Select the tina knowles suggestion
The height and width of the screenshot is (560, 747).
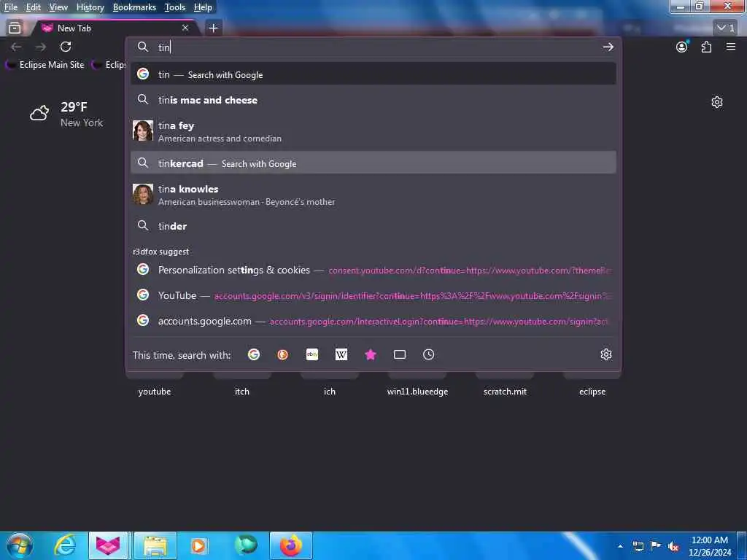tap(373, 195)
